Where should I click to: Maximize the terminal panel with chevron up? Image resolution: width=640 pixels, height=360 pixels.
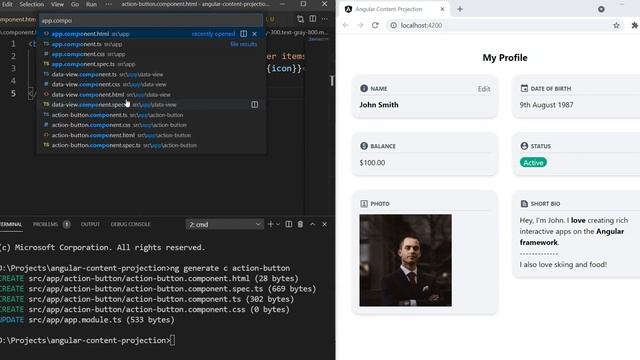[313, 224]
